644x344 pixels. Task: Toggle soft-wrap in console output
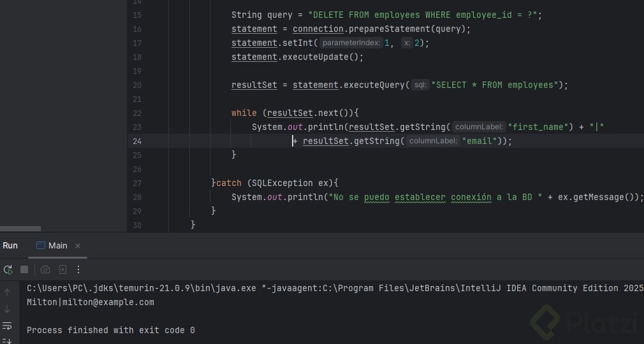(8, 326)
